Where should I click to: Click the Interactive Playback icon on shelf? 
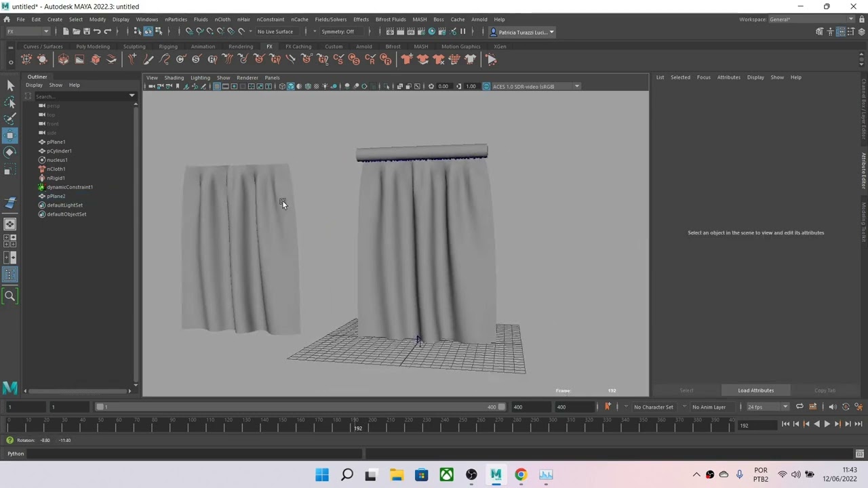tap(492, 60)
